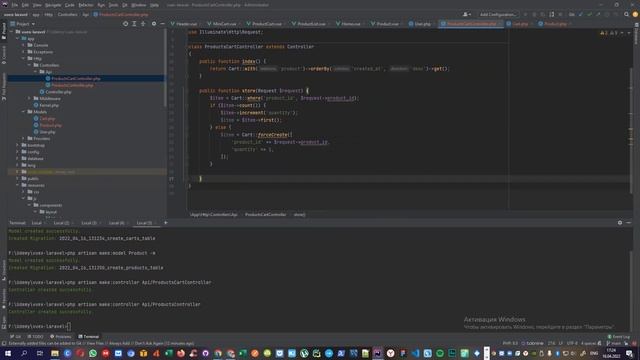Collapse the Api folder
The image size is (640, 360).
tap(36, 72)
